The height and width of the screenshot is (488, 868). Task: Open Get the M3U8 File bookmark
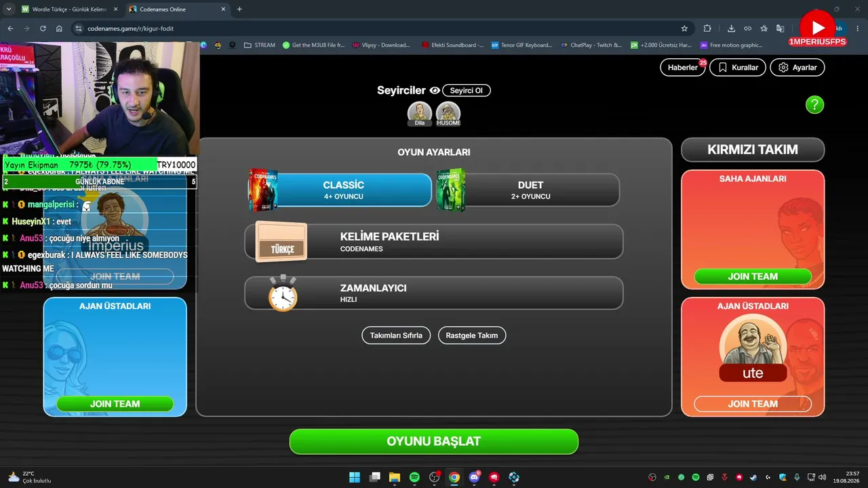(x=313, y=45)
